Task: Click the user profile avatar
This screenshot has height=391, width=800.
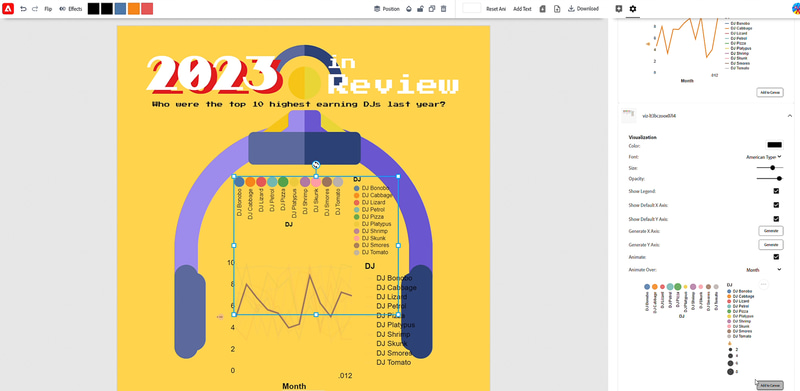Action: (795, 9)
